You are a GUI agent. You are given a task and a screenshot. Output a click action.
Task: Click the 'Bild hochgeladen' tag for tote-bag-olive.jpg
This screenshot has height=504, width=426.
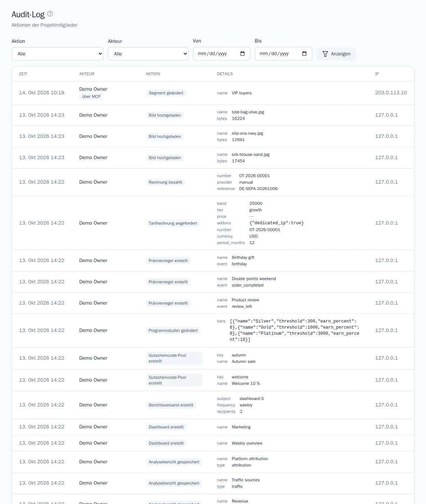(x=165, y=115)
